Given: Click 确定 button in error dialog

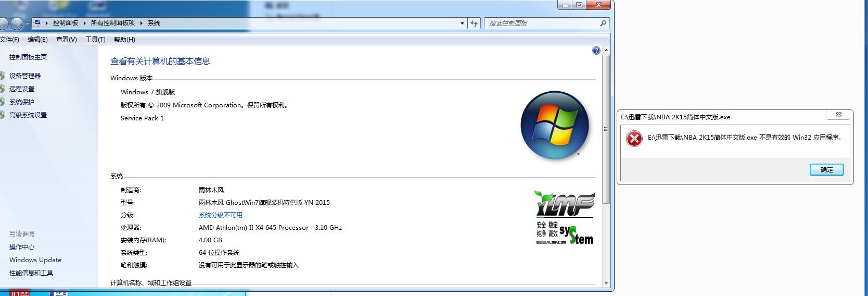Looking at the screenshot, I should (x=827, y=170).
